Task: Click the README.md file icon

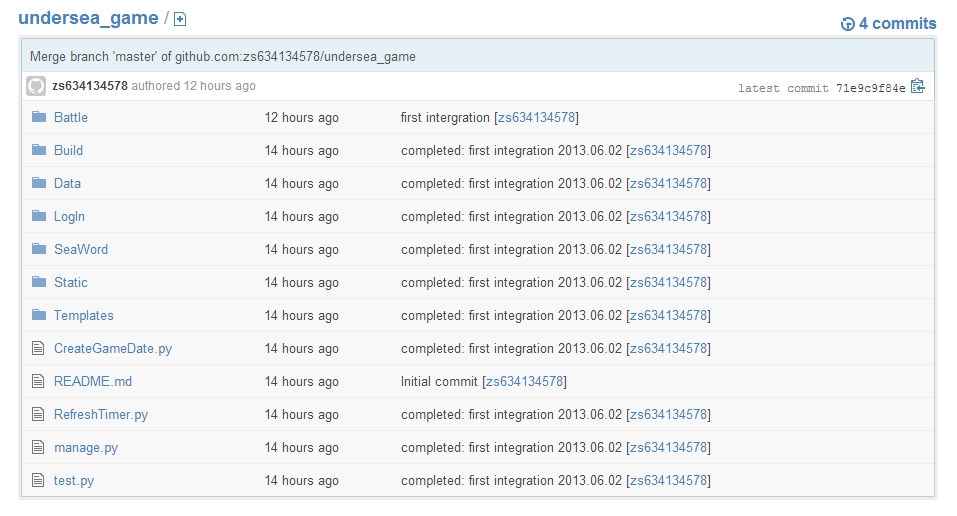Action: pyautogui.click(x=38, y=381)
